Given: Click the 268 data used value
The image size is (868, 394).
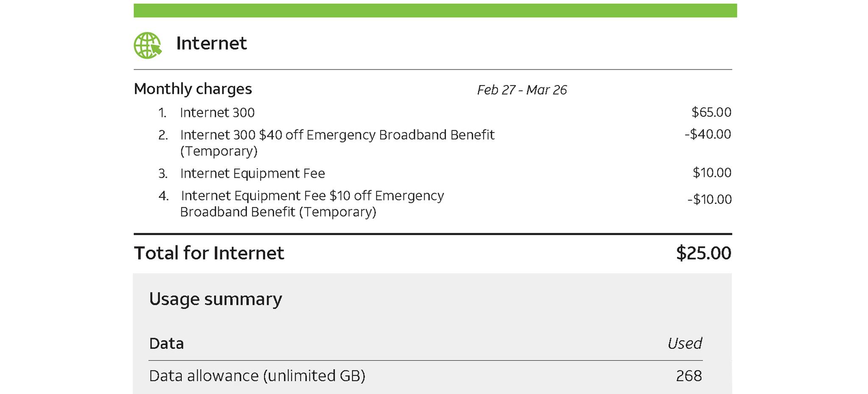Looking at the screenshot, I should point(689,376).
